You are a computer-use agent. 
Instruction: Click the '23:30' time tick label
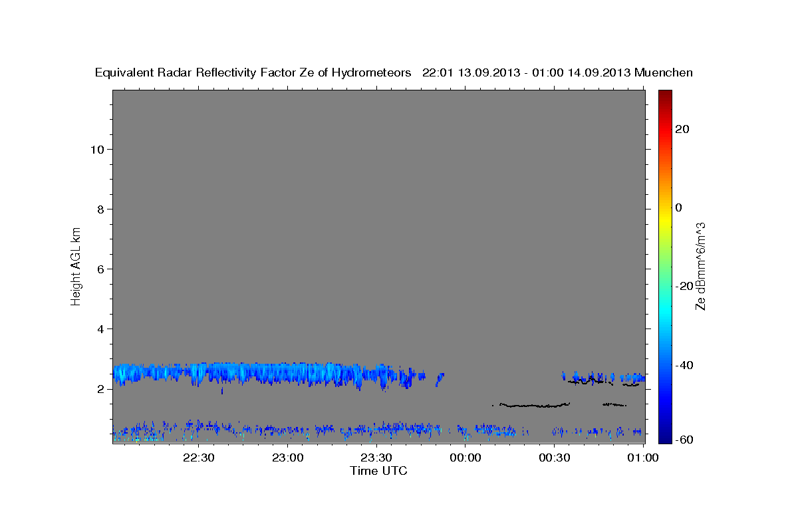tap(376, 458)
